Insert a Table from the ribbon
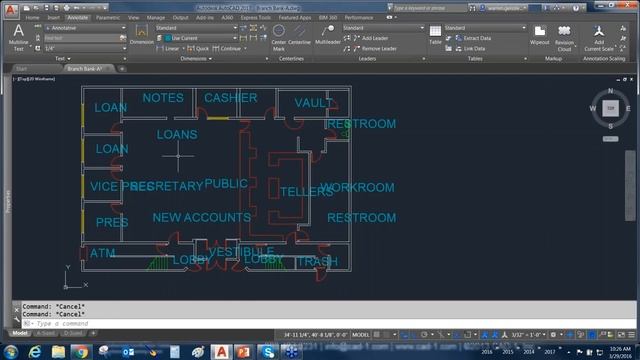 pos(435,35)
